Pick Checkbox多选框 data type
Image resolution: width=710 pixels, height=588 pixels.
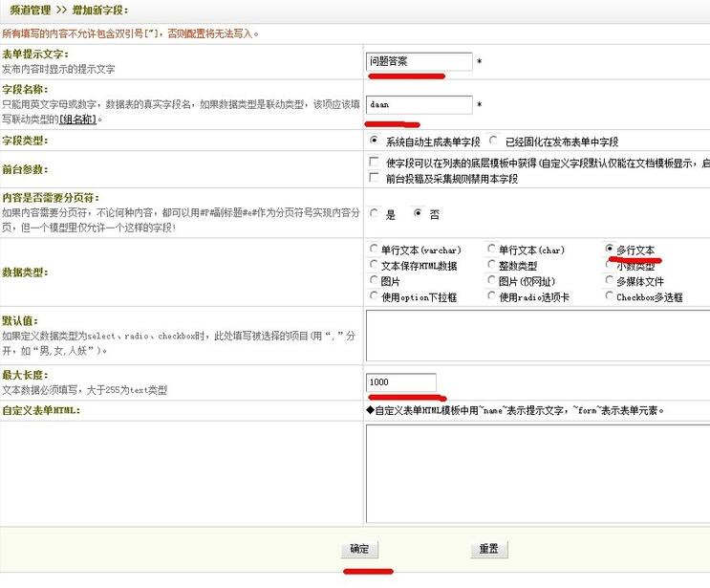coord(610,296)
